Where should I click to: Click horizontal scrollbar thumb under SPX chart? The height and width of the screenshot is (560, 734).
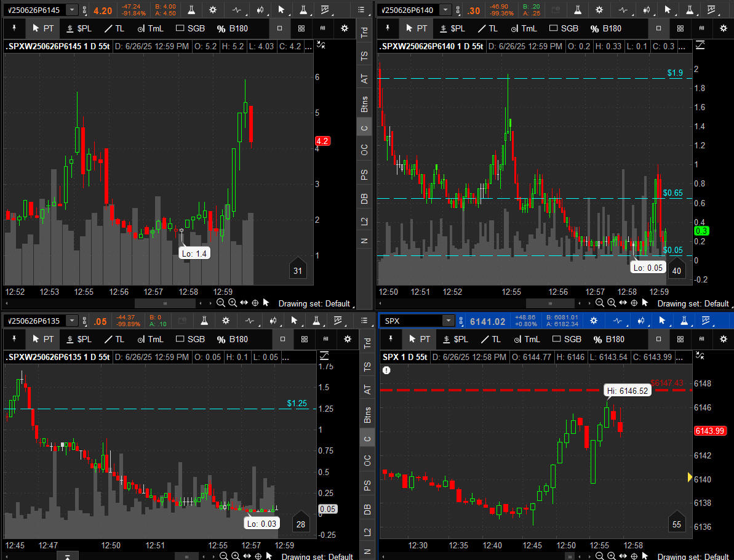tap(570, 556)
